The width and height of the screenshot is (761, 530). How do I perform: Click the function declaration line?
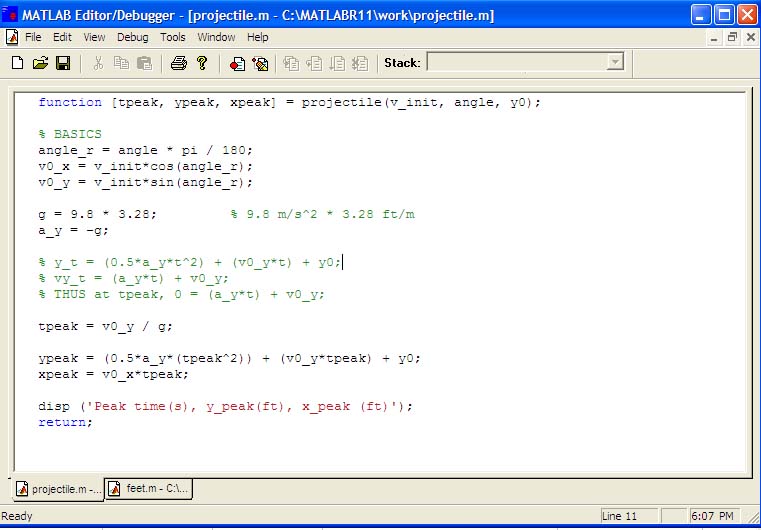pyautogui.click(x=289, y=102)
